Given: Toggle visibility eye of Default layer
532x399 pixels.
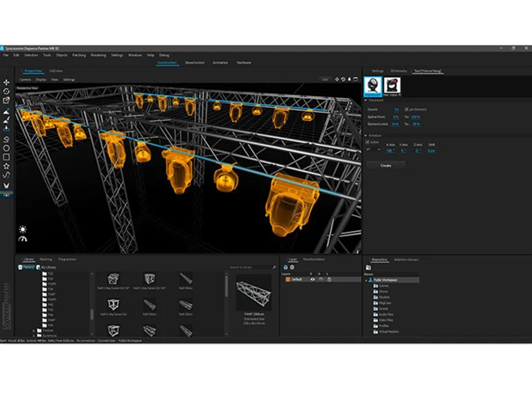Looking at the screenshot, I should coord(312,279).
